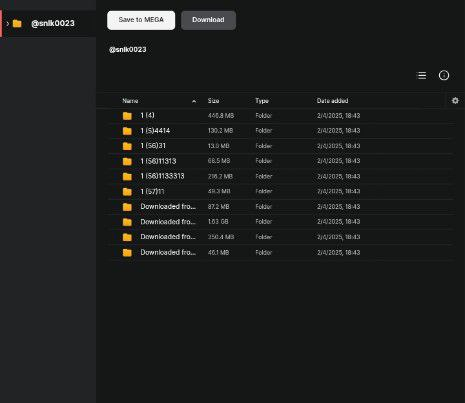
Task: Click the Save to MEGA button
Action: tap(141, 20)
